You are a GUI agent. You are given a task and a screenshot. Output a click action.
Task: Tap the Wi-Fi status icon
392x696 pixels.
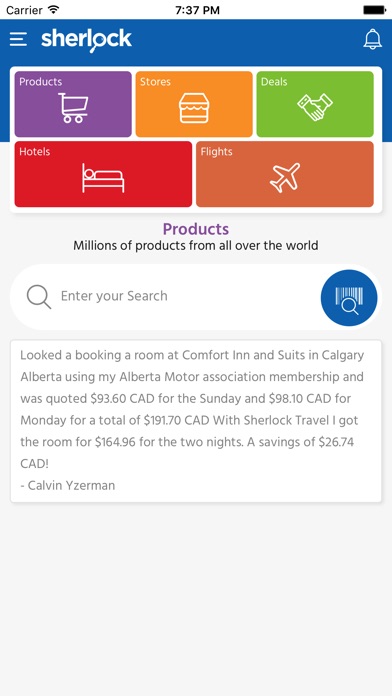coord(54,9)
